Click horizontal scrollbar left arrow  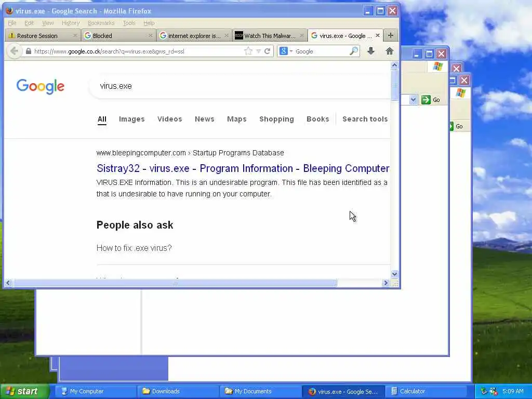click(8, 283)
